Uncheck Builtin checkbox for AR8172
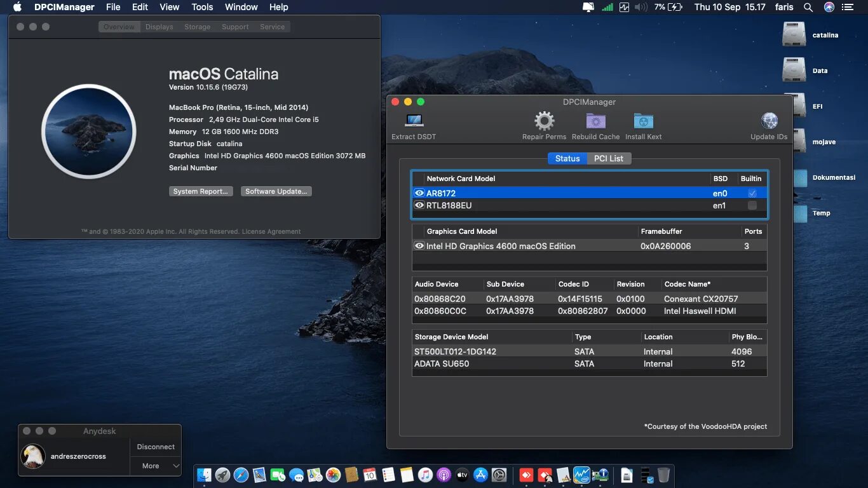Image resolution: width=868 pixels, height=488 pixels. point(752,193)
